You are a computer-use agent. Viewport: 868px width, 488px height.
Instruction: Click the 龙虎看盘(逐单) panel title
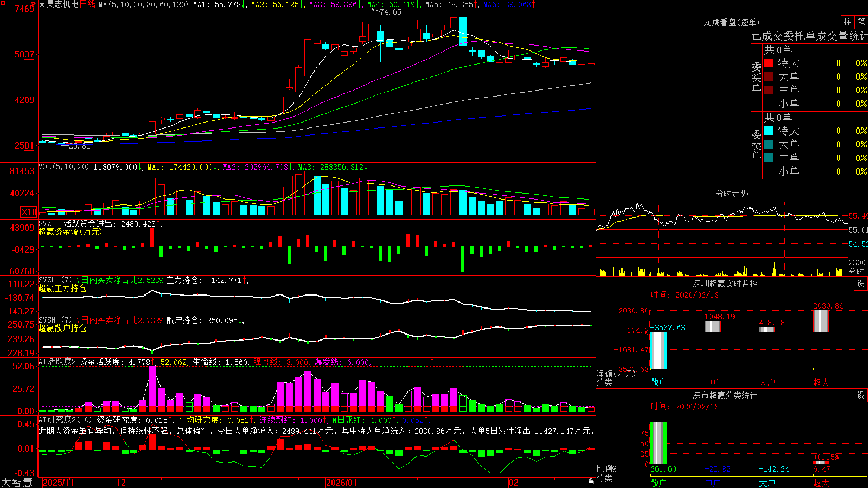pos(731,22)
